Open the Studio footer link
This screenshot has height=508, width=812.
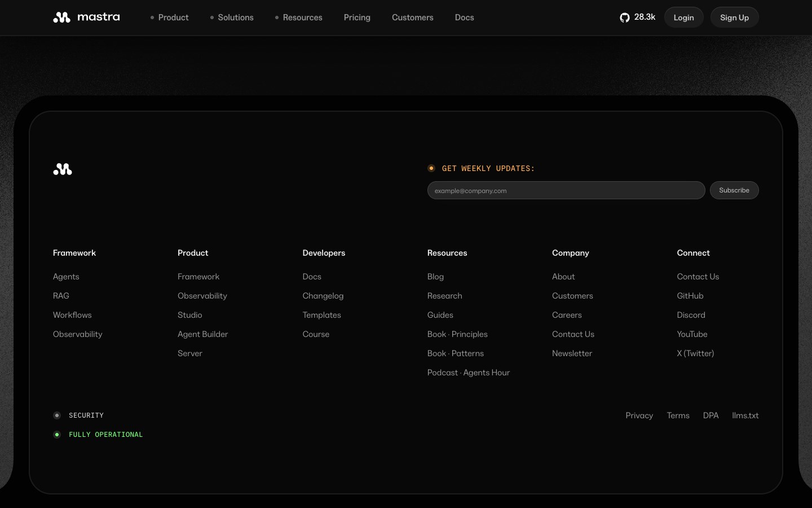coord(190,315)
